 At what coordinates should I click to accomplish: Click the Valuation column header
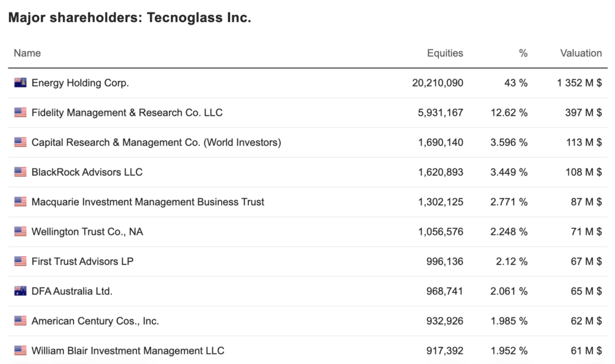(581, 53)
